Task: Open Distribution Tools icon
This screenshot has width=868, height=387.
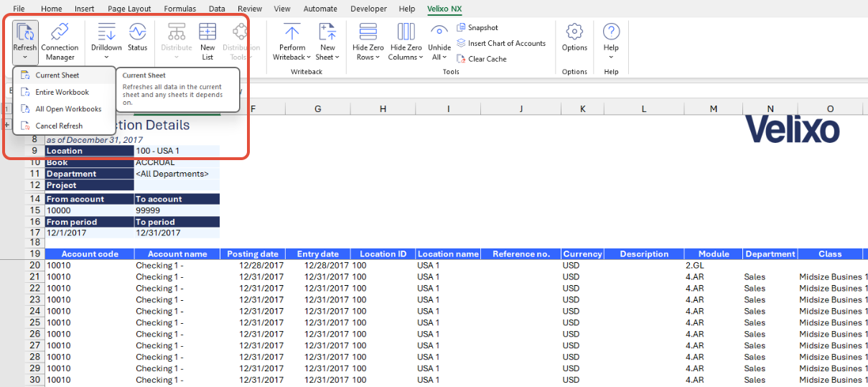Action: [241, 32]
